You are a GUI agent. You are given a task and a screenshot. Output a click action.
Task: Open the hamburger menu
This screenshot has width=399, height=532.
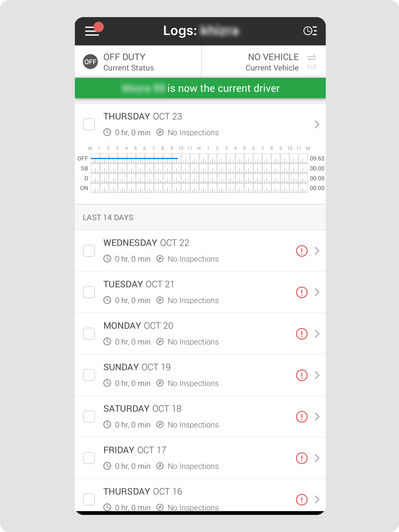[x=92, y=31]
